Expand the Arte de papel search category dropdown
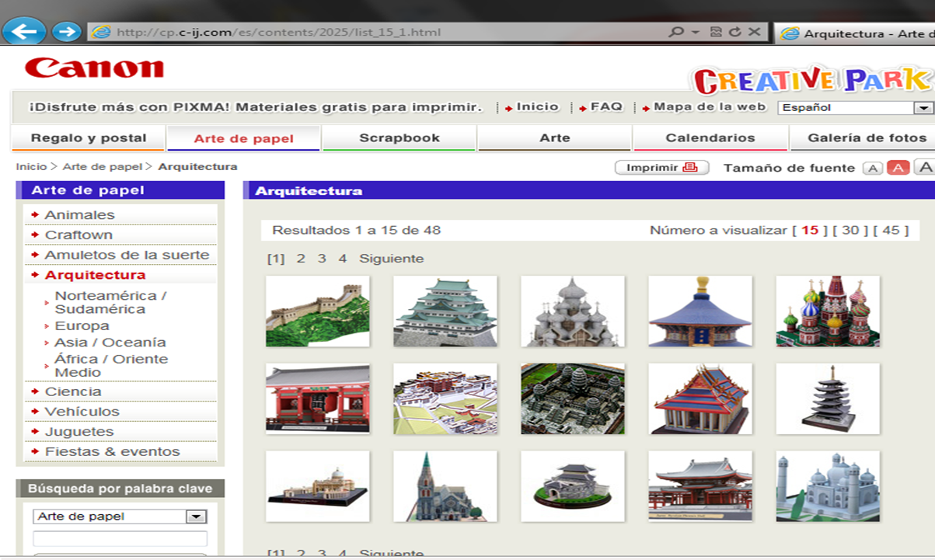Image resolution: width=935 pixels, height=560 pixels. click(196, 517)
